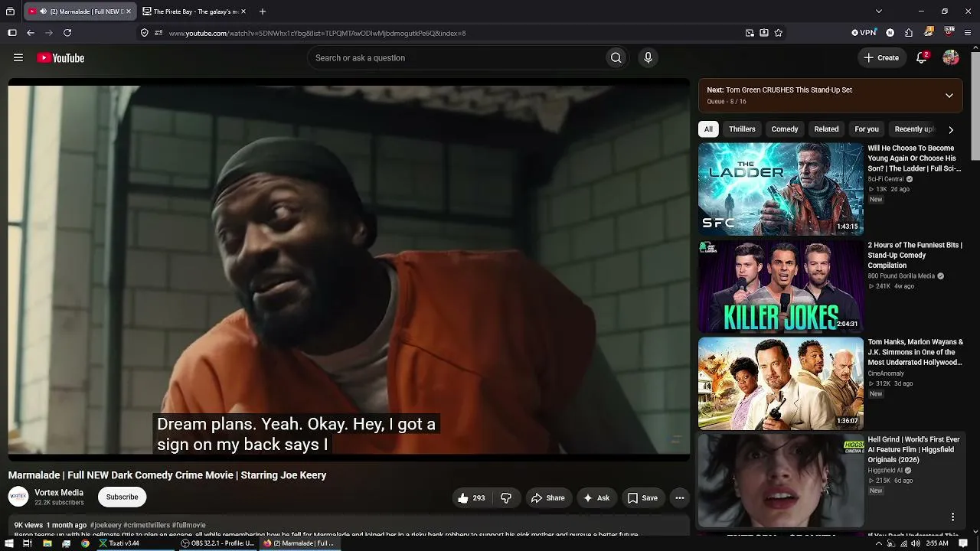The height and width of the screenshot is (551, 980).
Task: Open the taskbar network status icon
Action: [903, 543]
